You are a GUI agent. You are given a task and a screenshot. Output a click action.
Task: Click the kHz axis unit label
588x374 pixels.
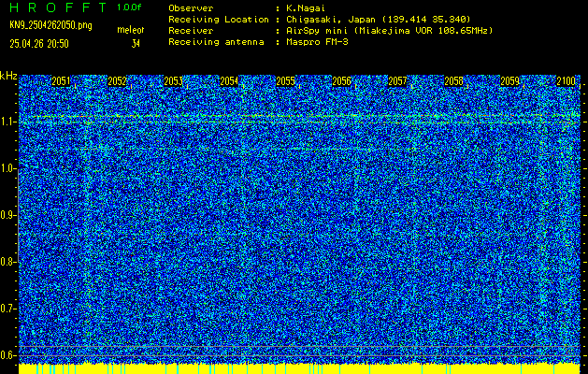pos(8,76)
